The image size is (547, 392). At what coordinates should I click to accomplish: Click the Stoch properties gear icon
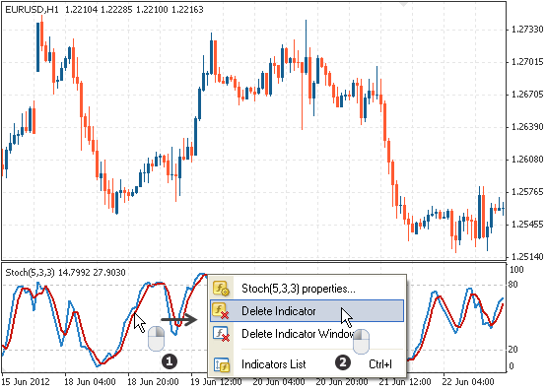click(221, 289)
